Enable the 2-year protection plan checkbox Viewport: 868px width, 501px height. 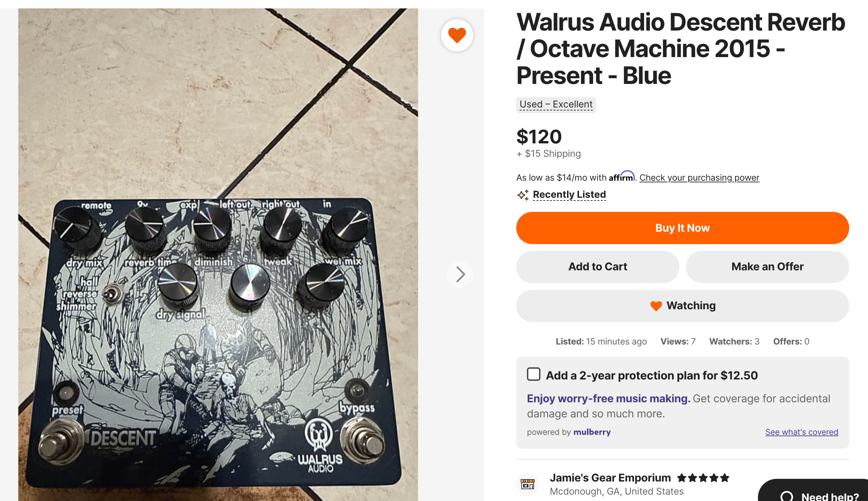pos(533,374)
